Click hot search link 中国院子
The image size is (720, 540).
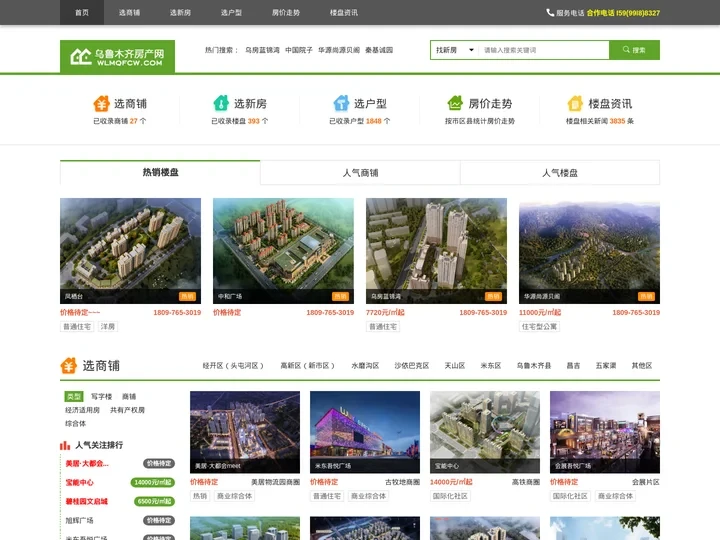point(299,50)
